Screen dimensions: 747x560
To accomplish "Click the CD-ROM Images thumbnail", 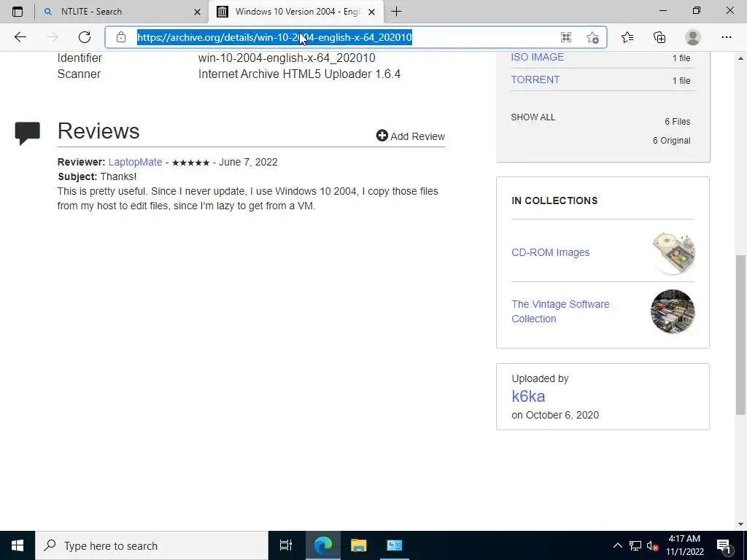I will (x=673, y=252).
